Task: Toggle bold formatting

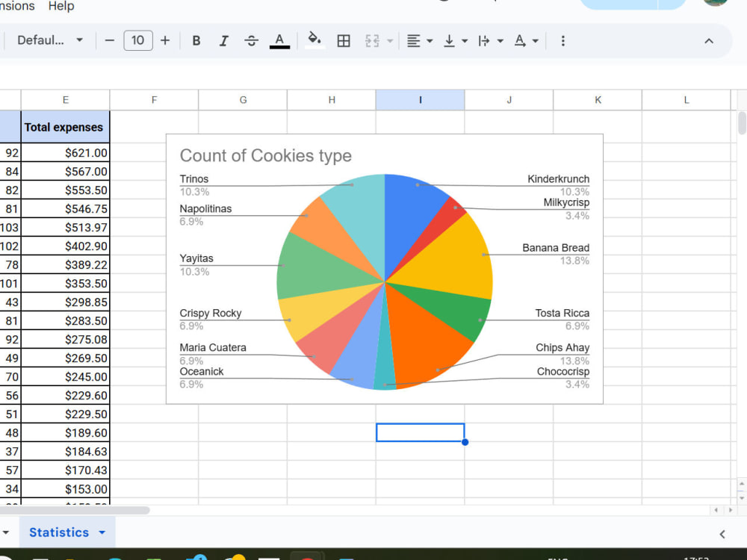Action: tap(196, 41)
